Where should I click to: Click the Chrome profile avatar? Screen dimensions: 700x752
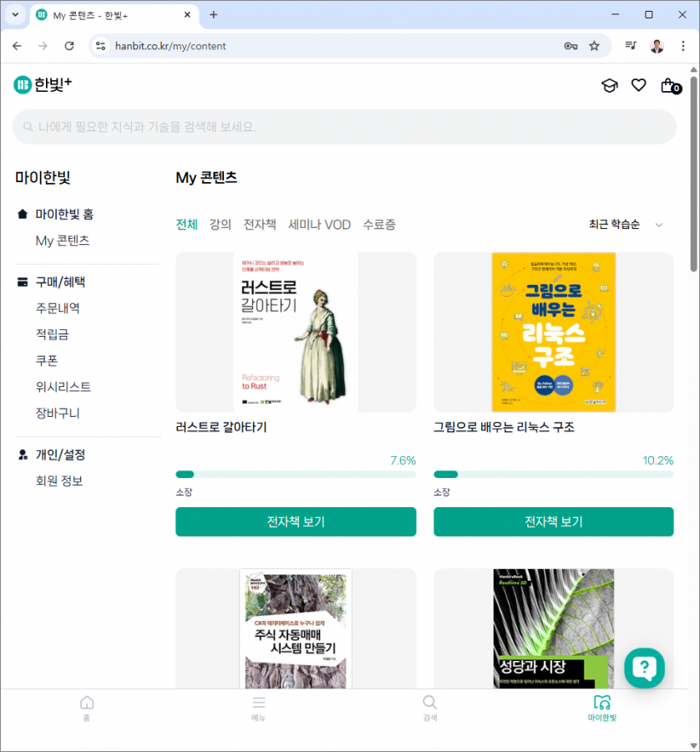tap(657, 46)
